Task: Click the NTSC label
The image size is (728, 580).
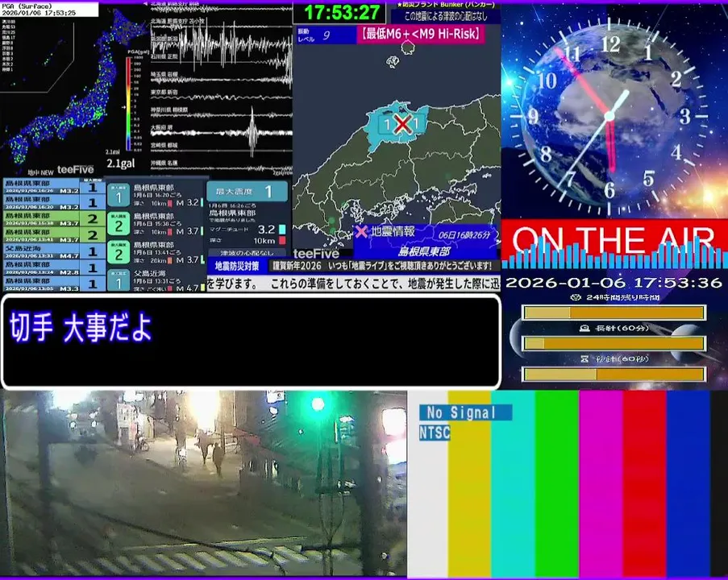Action: point(435,433)
